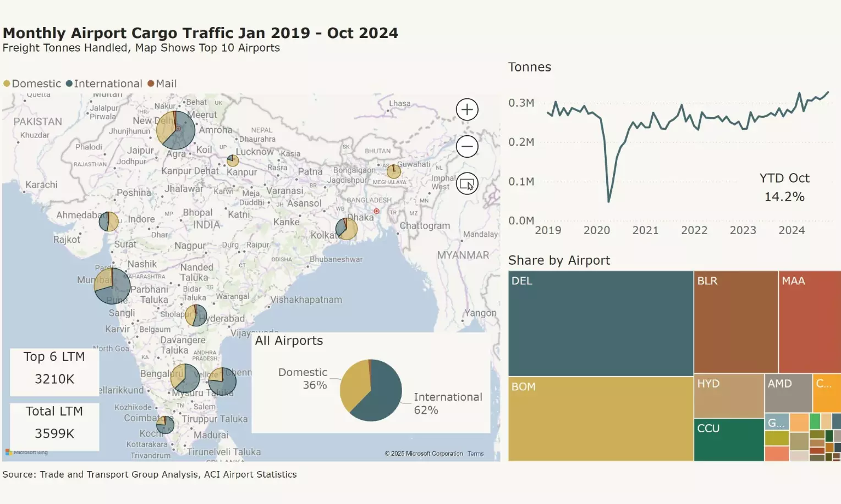Click the All Airports heading

click(x=289, y=341)
